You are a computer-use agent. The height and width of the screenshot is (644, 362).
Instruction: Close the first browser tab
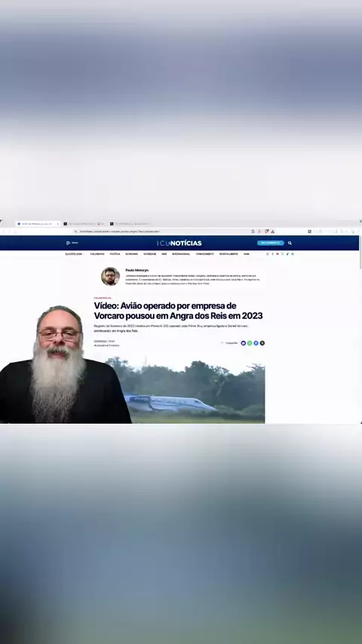click(57, 224)
